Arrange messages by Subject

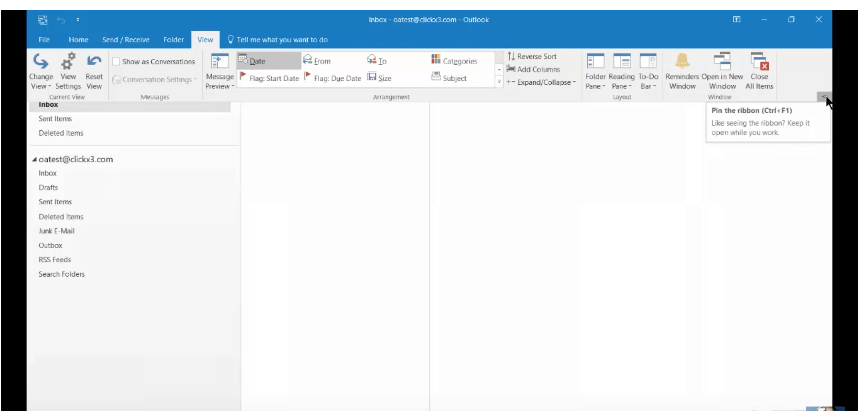tap(449, 78)
